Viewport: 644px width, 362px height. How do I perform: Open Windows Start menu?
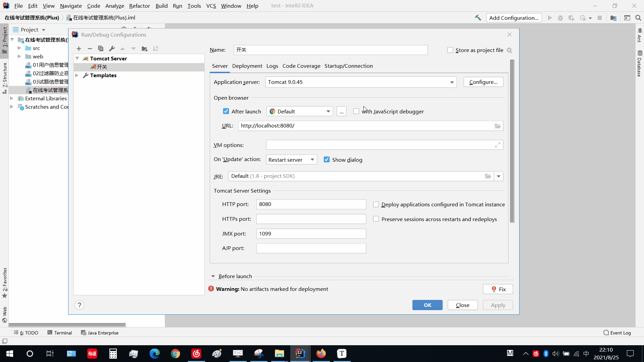coord(9,354)
